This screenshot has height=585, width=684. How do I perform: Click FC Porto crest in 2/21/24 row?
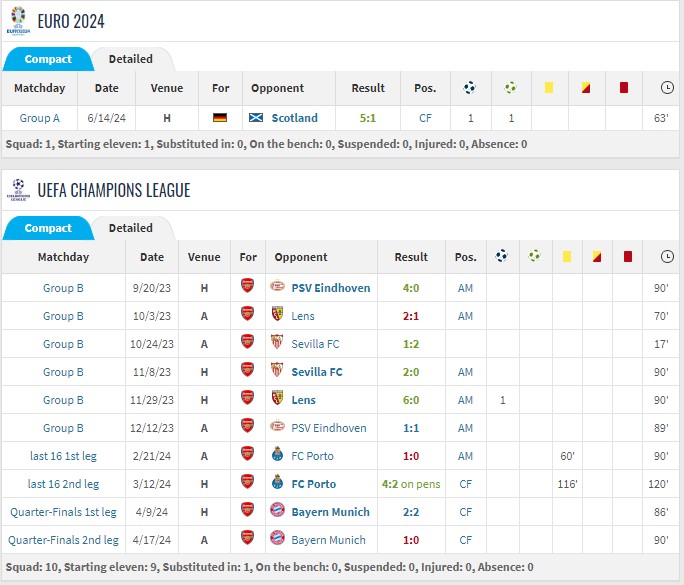[277, 454]
